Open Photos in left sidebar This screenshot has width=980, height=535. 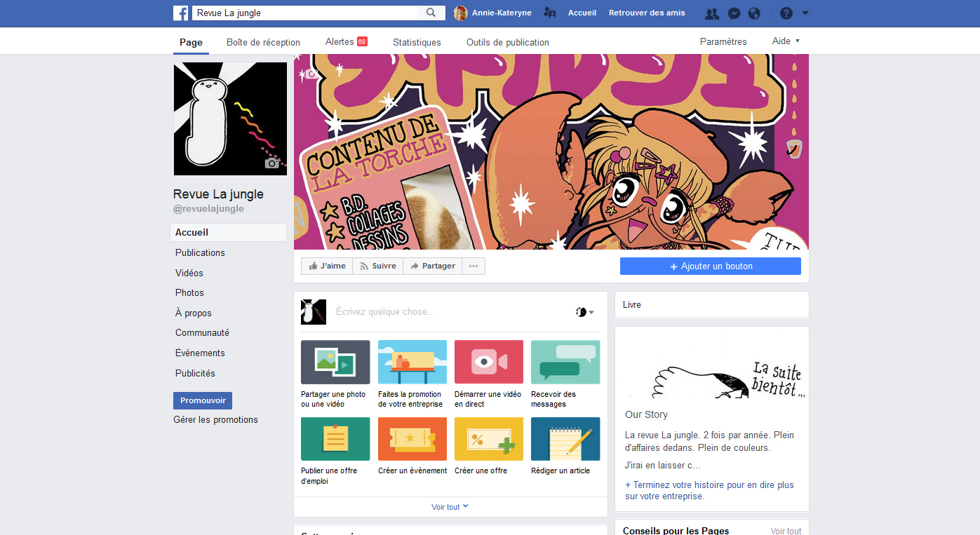189,292
